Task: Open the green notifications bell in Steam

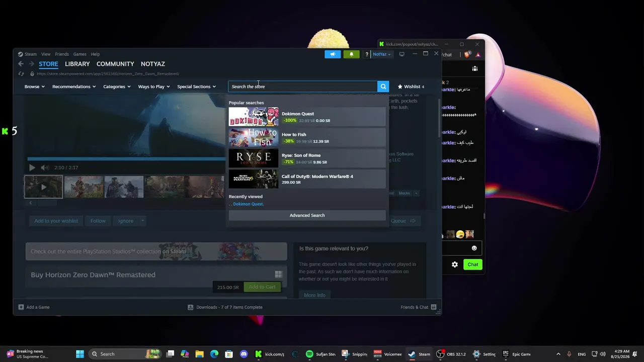Action: pyautogui.click(x=351, y=54)
